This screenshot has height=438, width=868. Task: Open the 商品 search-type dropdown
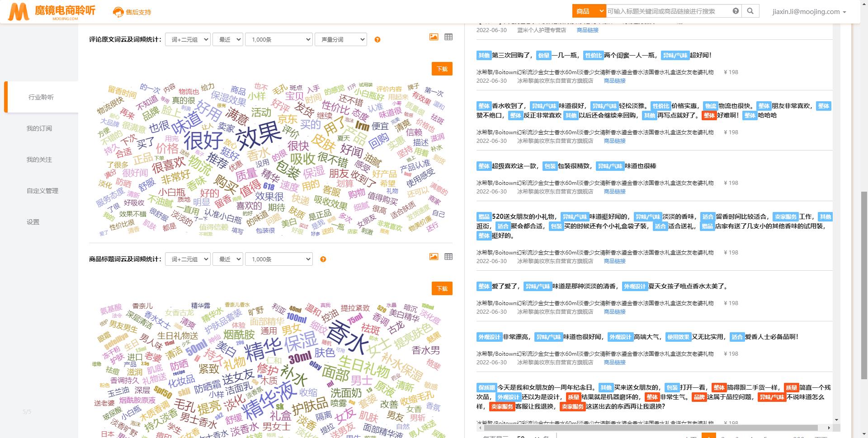tap(589, 11)
